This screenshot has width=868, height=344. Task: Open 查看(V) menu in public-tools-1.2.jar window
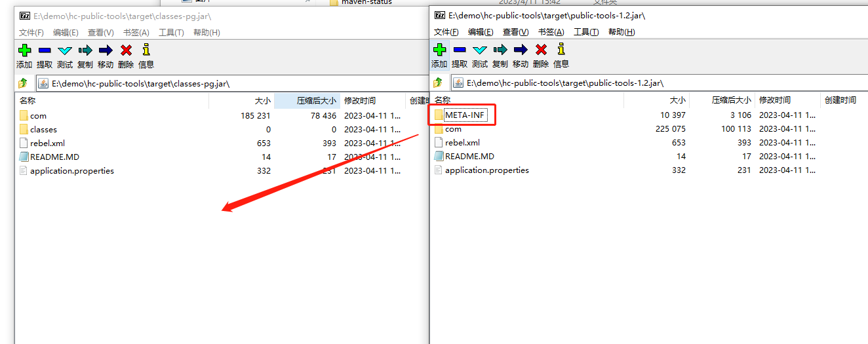(516, 31)
